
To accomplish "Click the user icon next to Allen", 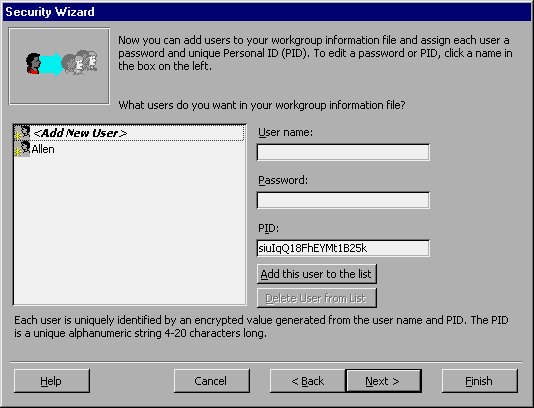I will point(22,149).
